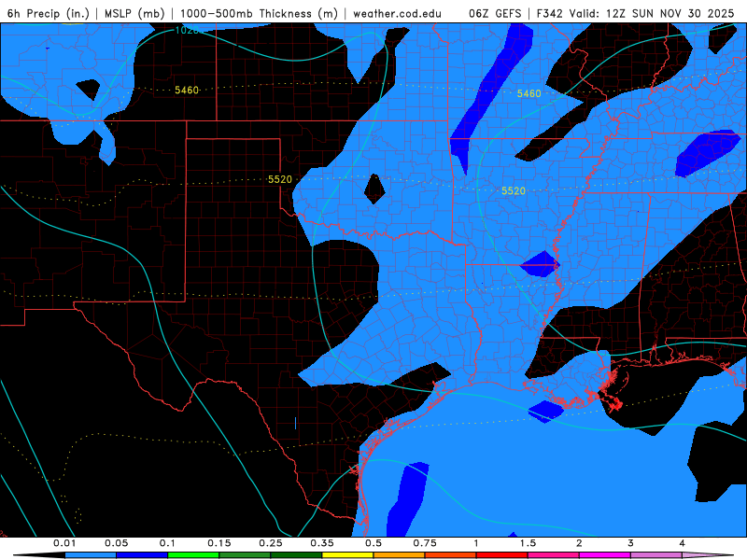Click the eastern '5460' thickness label
Image resolution: width=747 pixels, height=560 pixels.
pos(529,93)
